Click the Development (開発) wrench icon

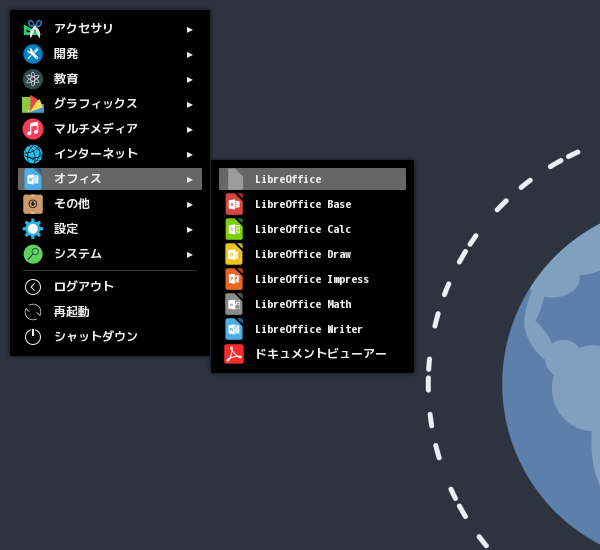tap(33, 54)
